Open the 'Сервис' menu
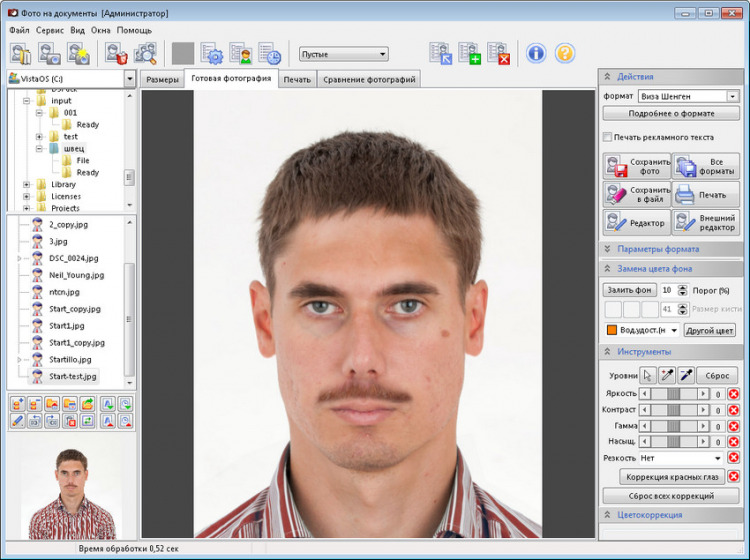 pyautogui.click(x=49, y=30)
